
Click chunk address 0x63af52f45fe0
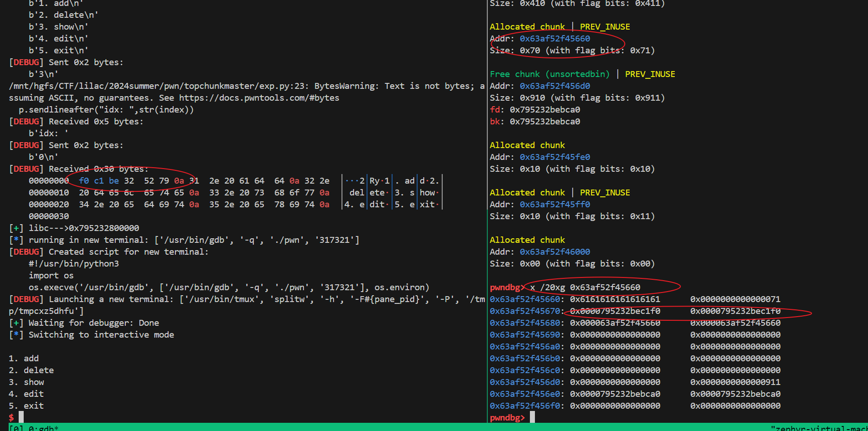(555, 157)
